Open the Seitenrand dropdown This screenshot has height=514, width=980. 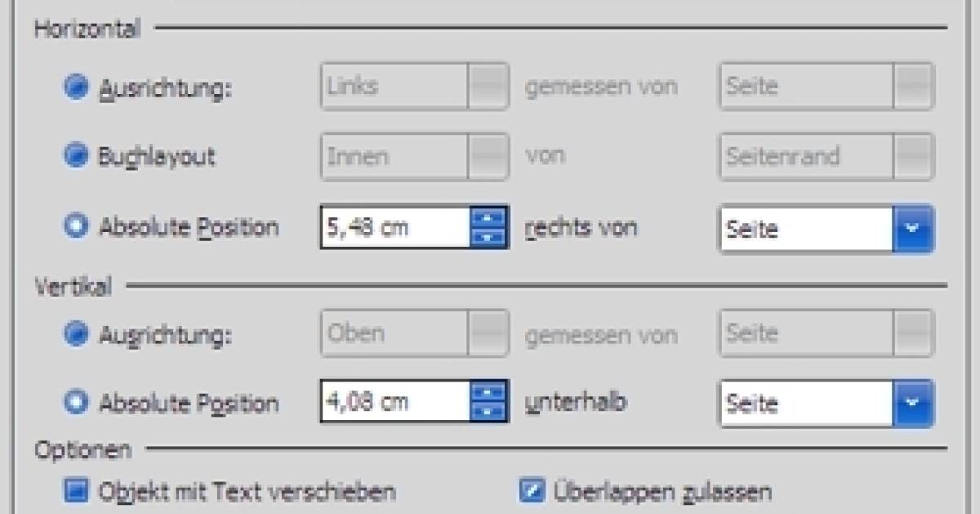(914, 155)
